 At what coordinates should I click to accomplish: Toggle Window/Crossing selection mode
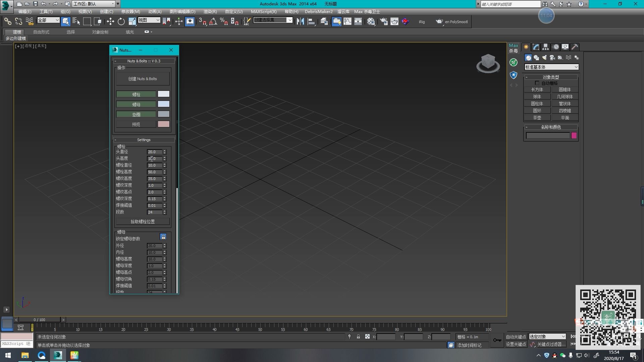pyautogui.click(x=98, y=21)
